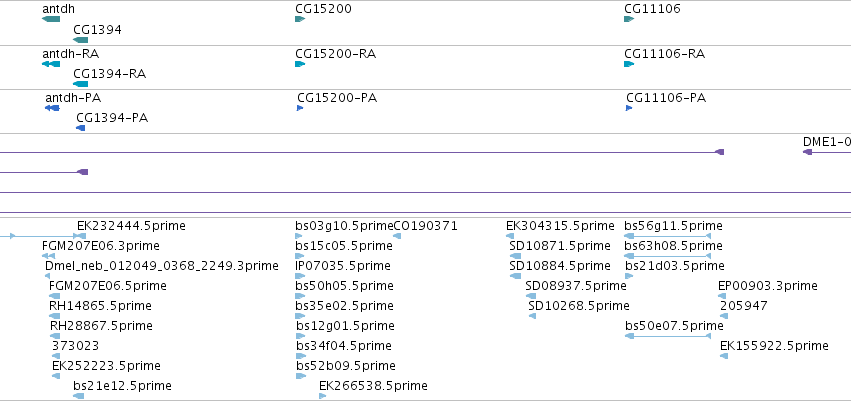Click the bs56g11.5prime EST span feature
The image size is (851, 401).
click(x=668, y=236)
